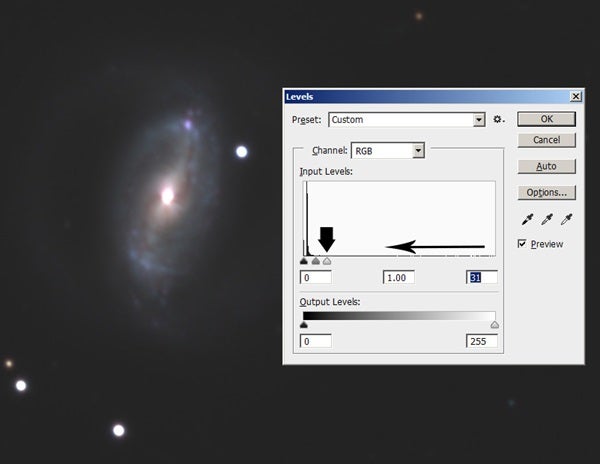
Task: Focus the midtone gamma field 1.00
Action: click(399, 277)
